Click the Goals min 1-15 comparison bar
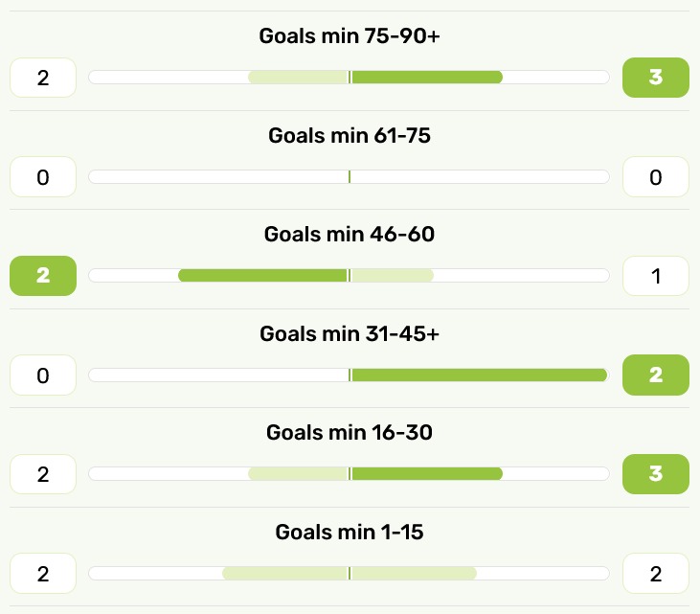The image size is (700, 614). click(350, 574)
